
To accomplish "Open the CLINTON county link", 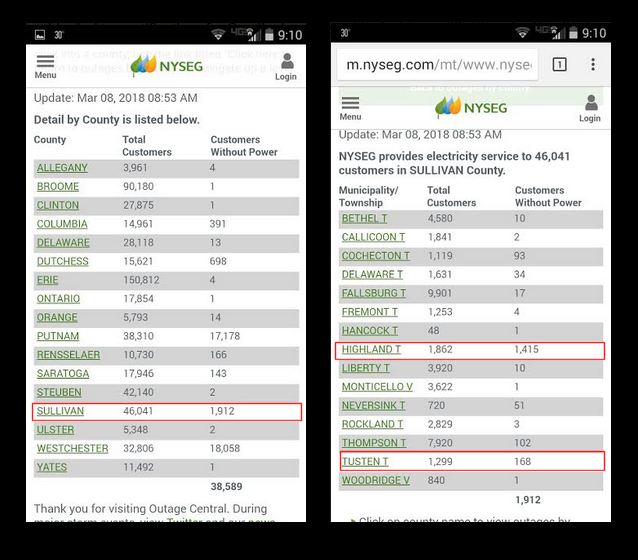I will pos(58,205).
